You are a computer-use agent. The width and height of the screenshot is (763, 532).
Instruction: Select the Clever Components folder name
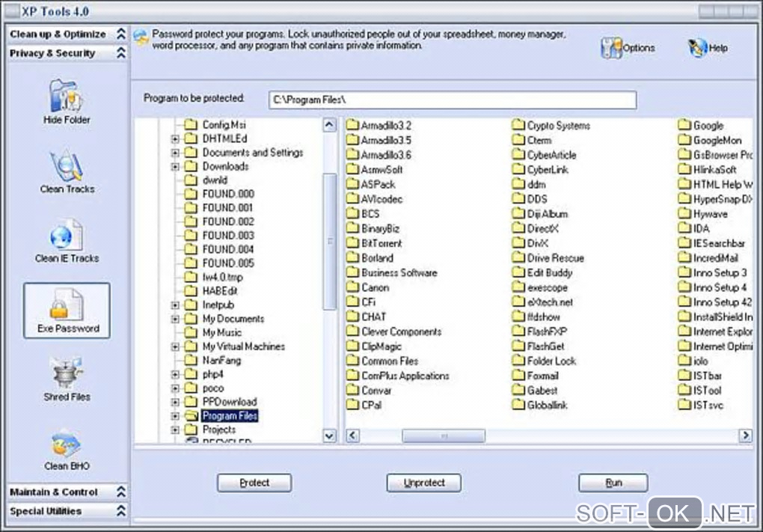coord(402,331)
